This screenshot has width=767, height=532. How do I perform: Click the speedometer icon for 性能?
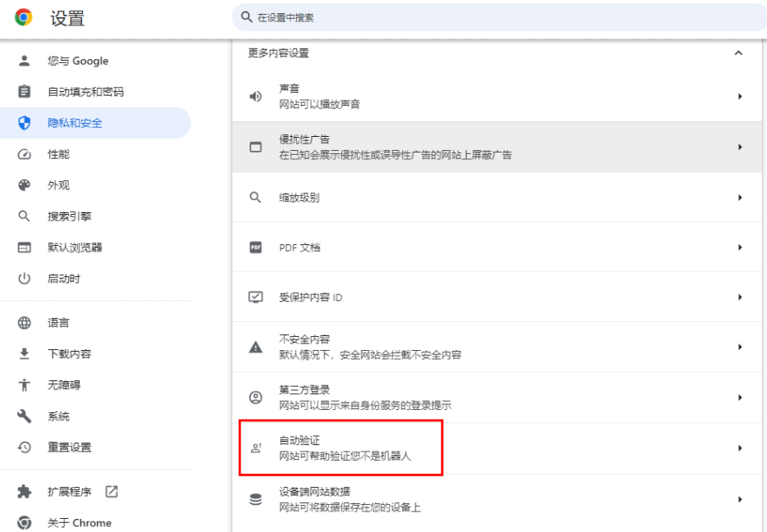[x=24, y=154]
